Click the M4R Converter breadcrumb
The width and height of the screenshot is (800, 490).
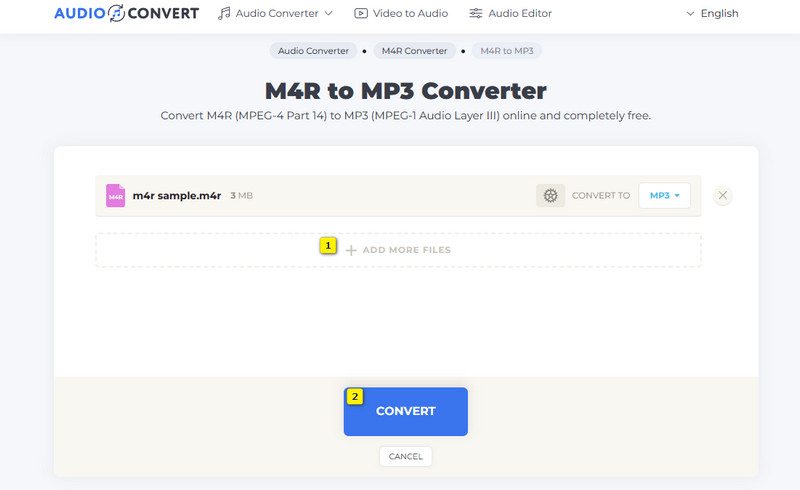pos(414,51)
